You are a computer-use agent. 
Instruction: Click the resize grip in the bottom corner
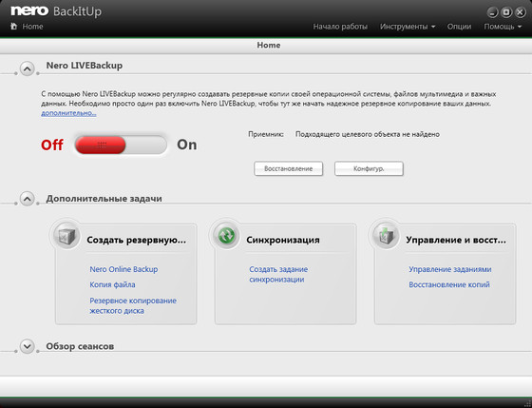click(x=527, y=403)
